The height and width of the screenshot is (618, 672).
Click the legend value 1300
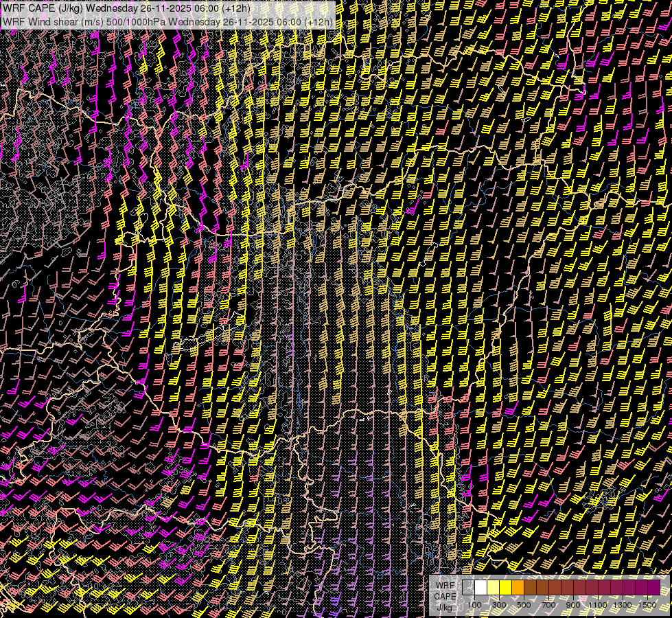pyautogui.click(x=623, y=605)
